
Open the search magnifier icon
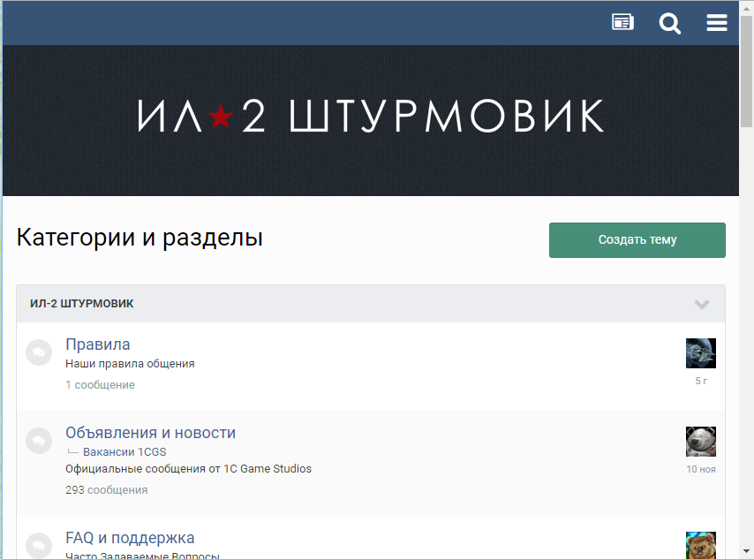click(669, 23)
